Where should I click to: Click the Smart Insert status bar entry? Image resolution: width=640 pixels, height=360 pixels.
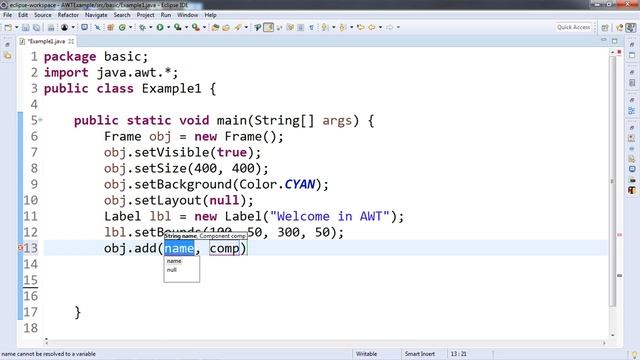pyautogui.click(x=420, y=354)
